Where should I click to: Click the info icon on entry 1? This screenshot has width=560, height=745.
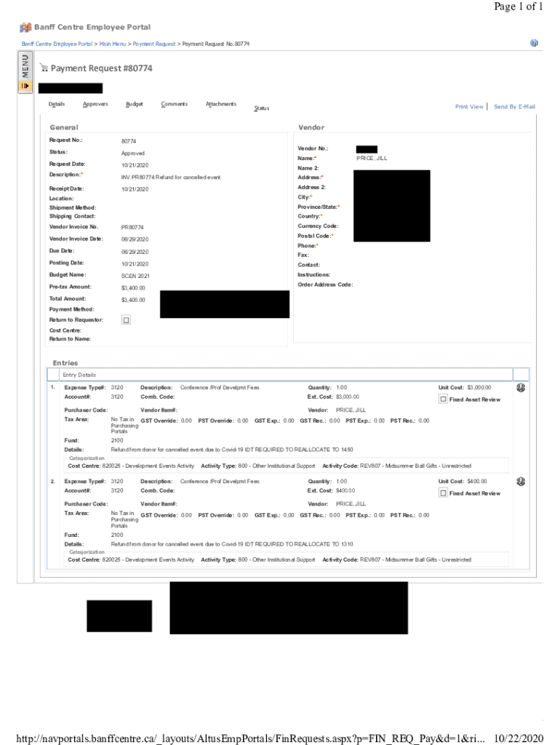[x=521, y=388]
